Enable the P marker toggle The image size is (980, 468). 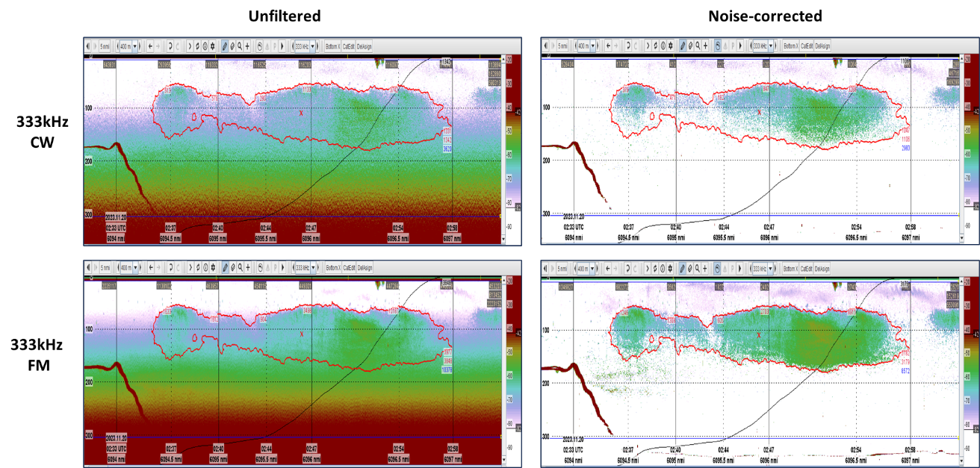[x=275, y=46]
